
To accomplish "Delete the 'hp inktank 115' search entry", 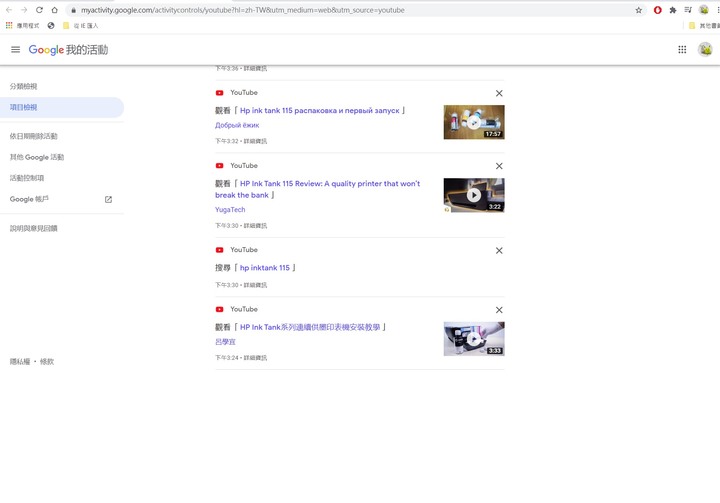I will pos(499,250).
